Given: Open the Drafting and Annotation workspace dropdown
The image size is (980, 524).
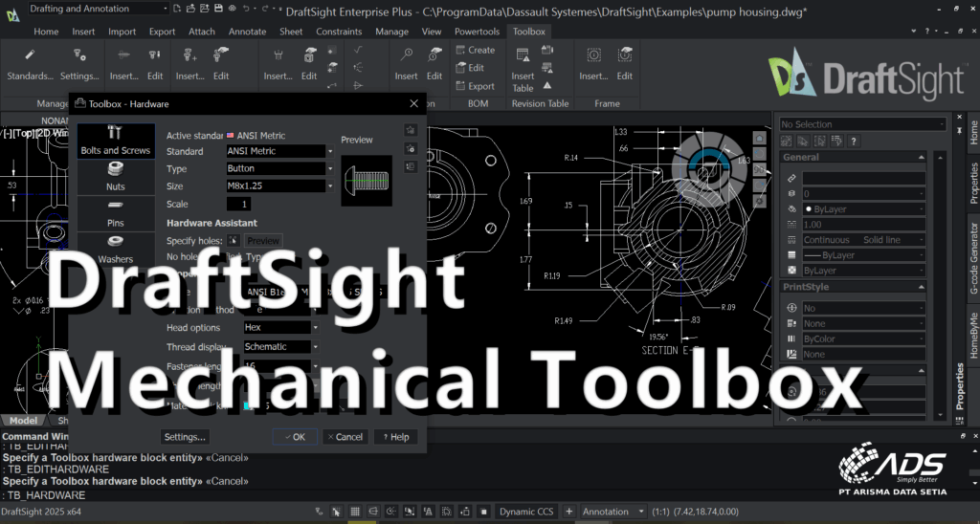Looking at the screenshot, I should click(99, 9).
